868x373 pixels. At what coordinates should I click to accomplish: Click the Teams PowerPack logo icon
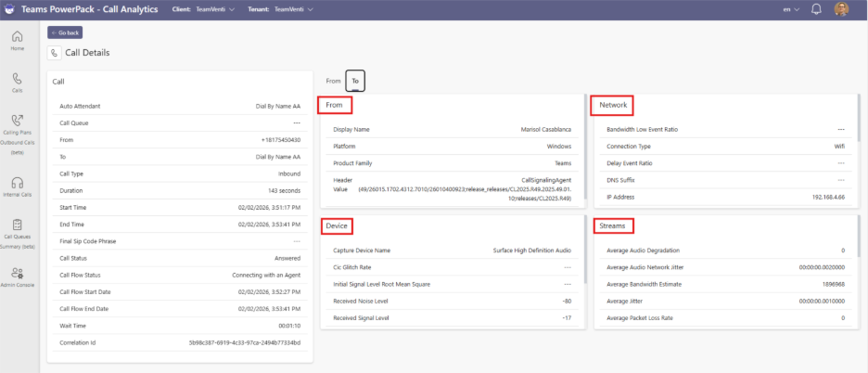pyautogui.click(x=12, y=9)
